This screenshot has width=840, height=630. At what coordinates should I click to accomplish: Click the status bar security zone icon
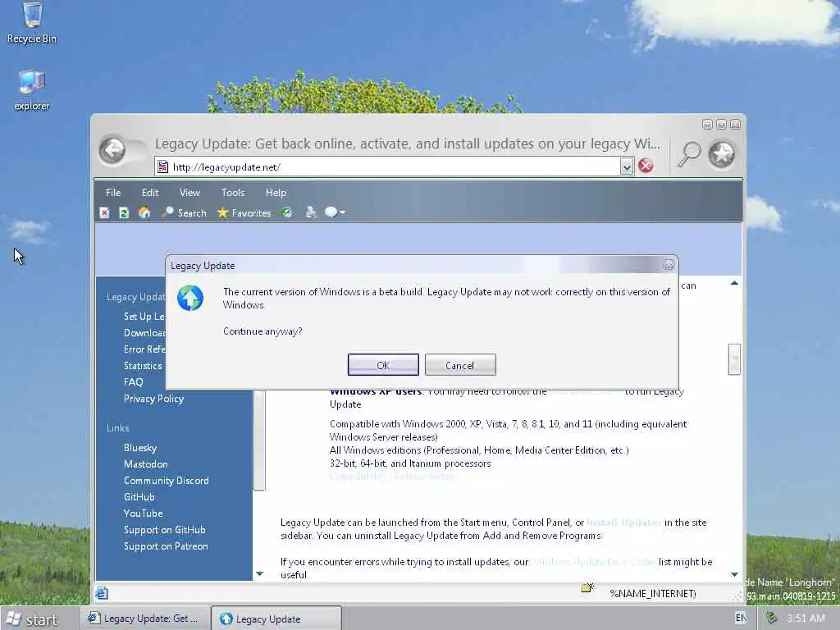coord(587,588)
